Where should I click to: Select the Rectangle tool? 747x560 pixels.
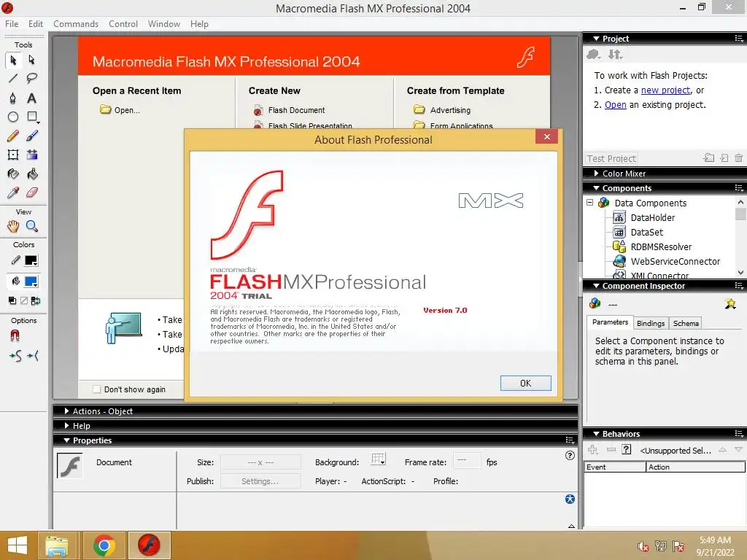click(32, 117)
